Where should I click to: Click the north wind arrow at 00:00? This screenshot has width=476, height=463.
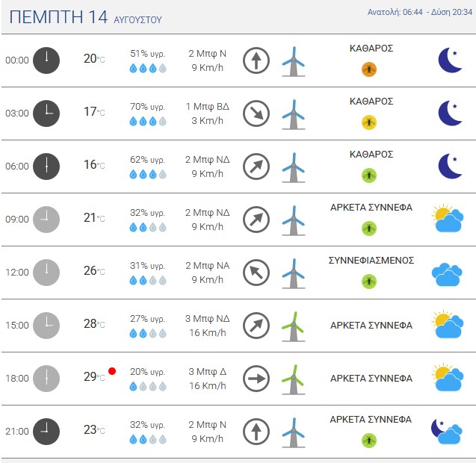[256, 60]
